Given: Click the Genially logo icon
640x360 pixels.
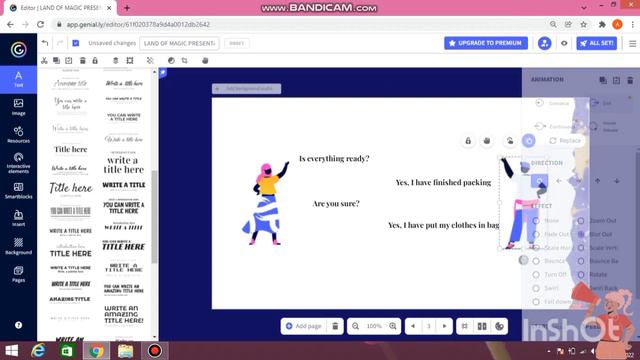Looking at the screenshot, I should coord(18,49).
